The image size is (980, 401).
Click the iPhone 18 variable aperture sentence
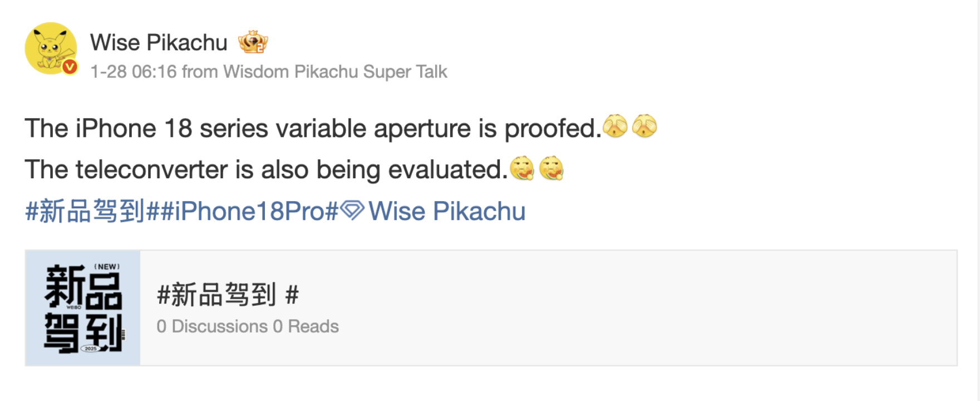click(313, 129)
